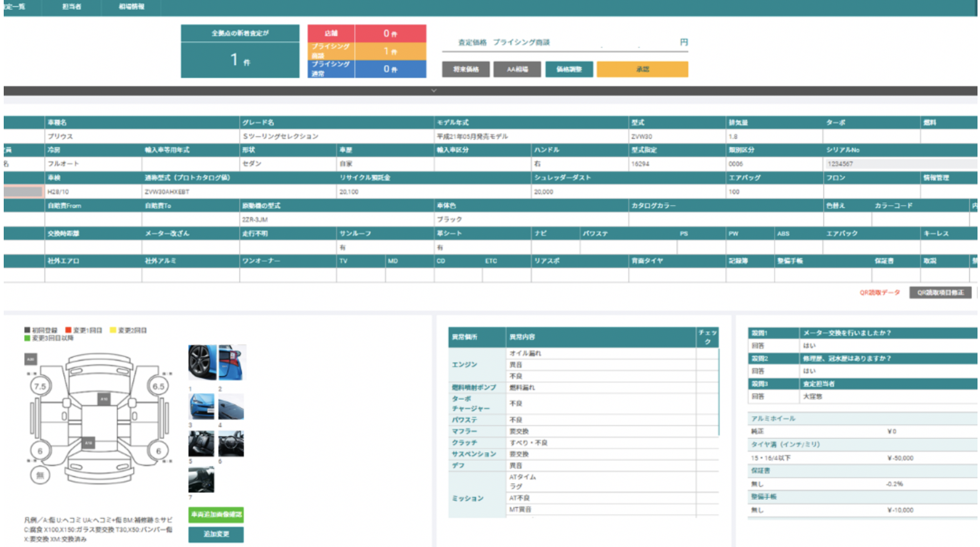The image size is (980, 547).
Task: Click the gray damage tag at diagram top-left corner
Action: point(30,358)
